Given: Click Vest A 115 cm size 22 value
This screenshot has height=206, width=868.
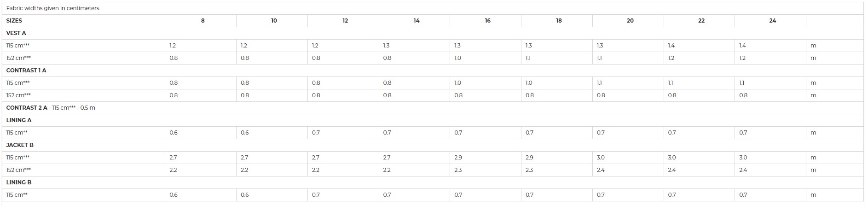Looking at the screenshot, I should pos(671,46).
